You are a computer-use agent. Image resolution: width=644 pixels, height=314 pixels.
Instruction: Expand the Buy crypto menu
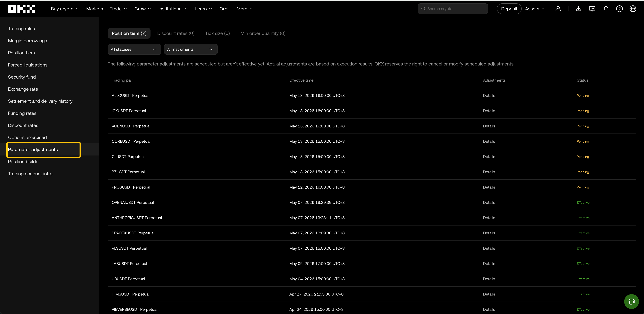coord(65,9)
